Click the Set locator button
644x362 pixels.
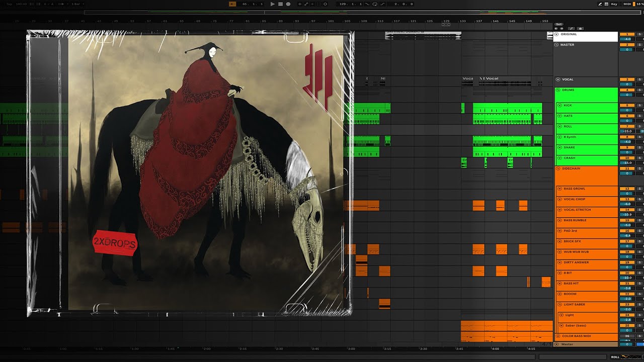point(558,24)
